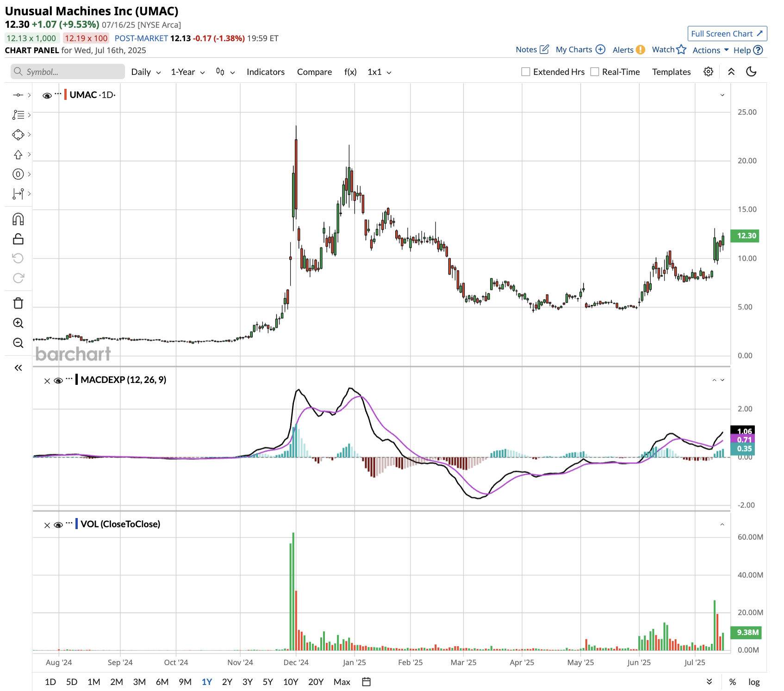Focus the Symbol search field
The width and height of the screenshot is (784, 691).
[x=68, y=72]
